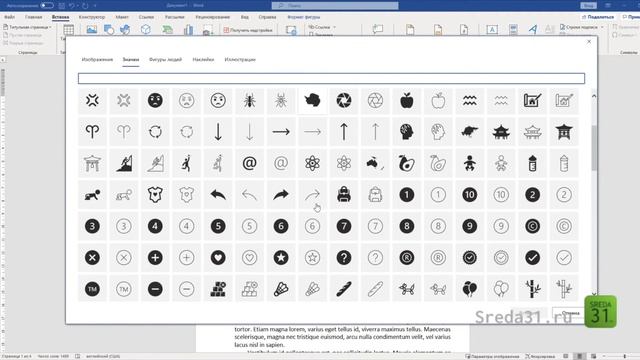Select the filled circle number 5 icon
Screen dimensions: 640x360
(x=218, y=226)
